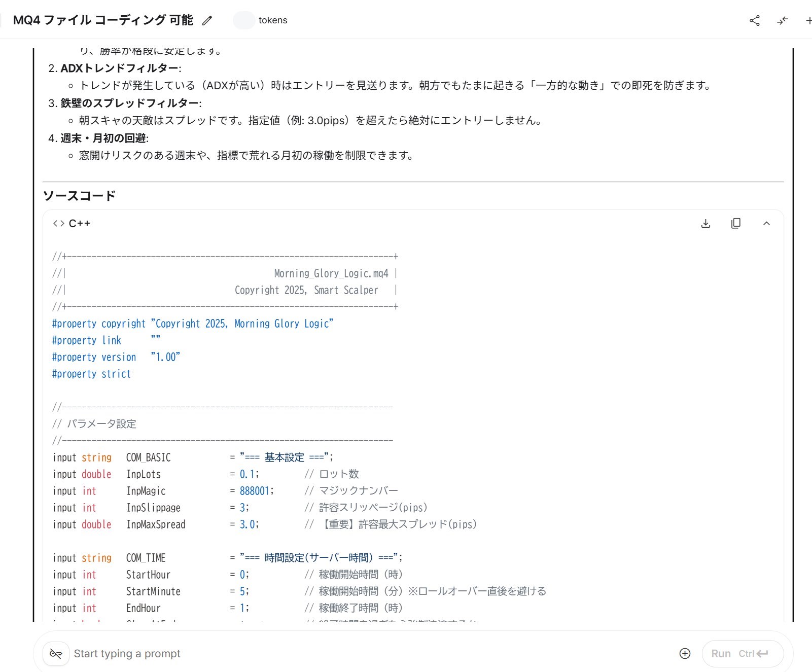
Task: Click the plus icon at top-right edge
Action: pyautogui.click(x=808, y=20)
